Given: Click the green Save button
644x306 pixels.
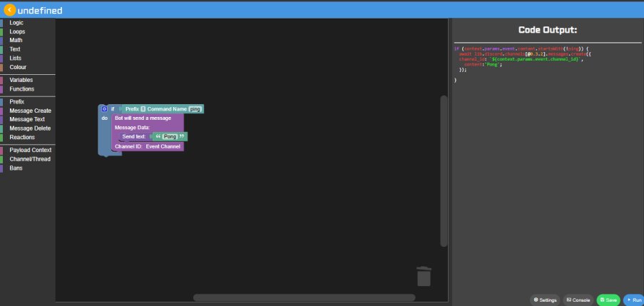Looking at the screenshot, I should coord(608,300).
